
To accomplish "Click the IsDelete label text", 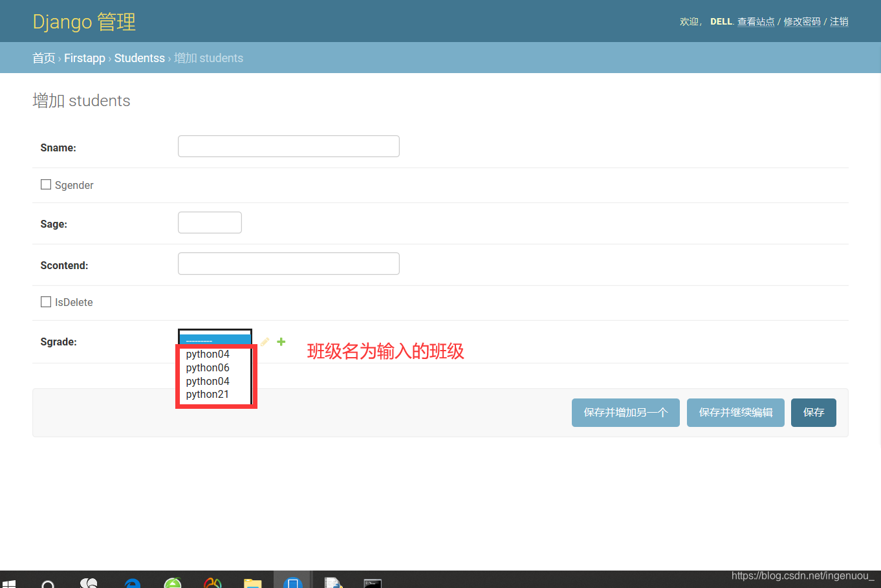I will 74,302.
